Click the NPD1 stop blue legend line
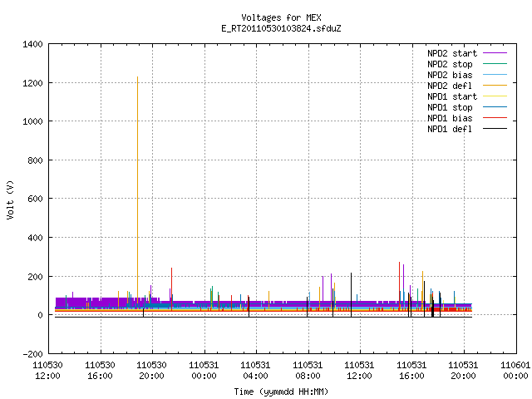The height and width of the screenshot is (399, 532). (495, 107)
